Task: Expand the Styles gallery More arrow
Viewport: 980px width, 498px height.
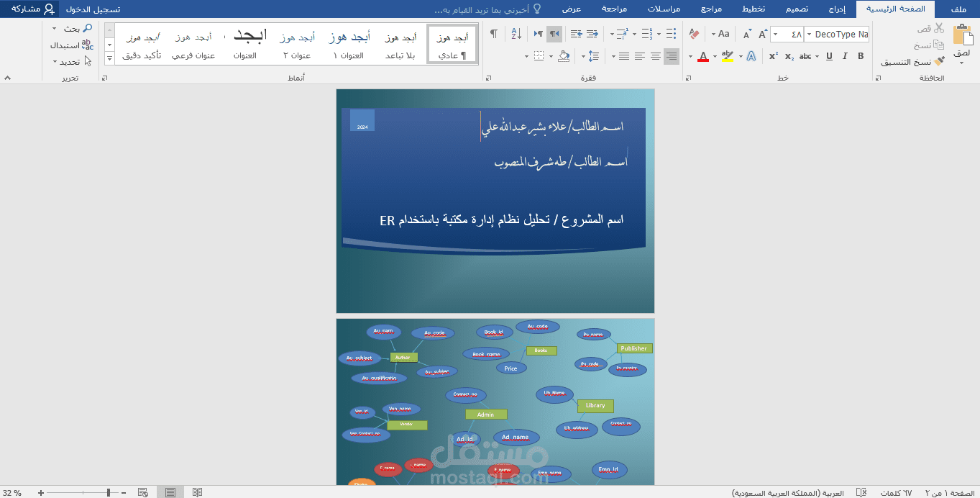Action: [110, 58]
